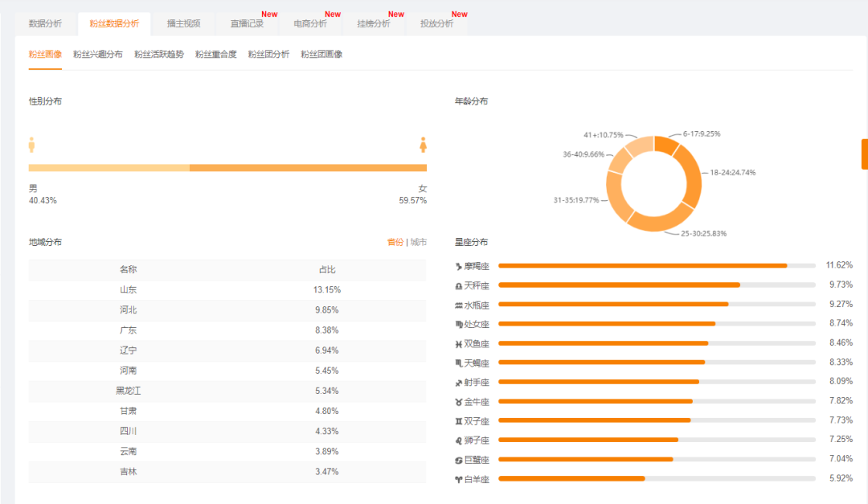Select the 黑龙江 row name
The image size is (868, 504).
tap(128, 391)
